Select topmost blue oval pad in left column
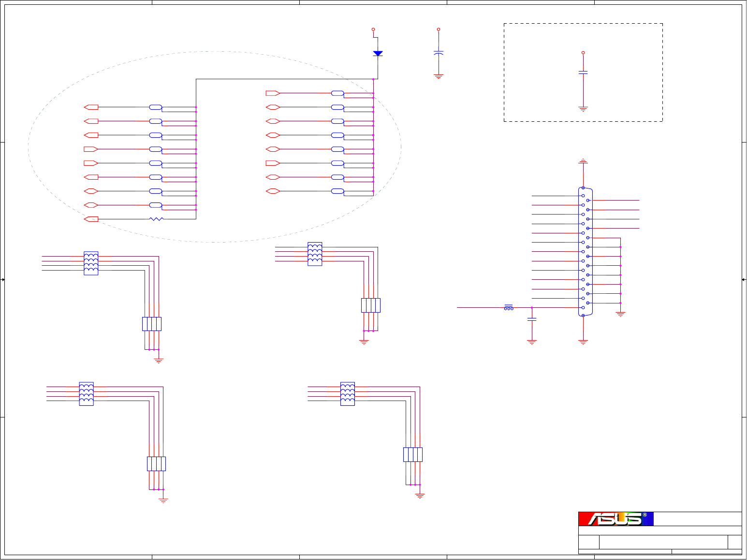The width and height of the screenshot is (747, 560). point(156,107)
